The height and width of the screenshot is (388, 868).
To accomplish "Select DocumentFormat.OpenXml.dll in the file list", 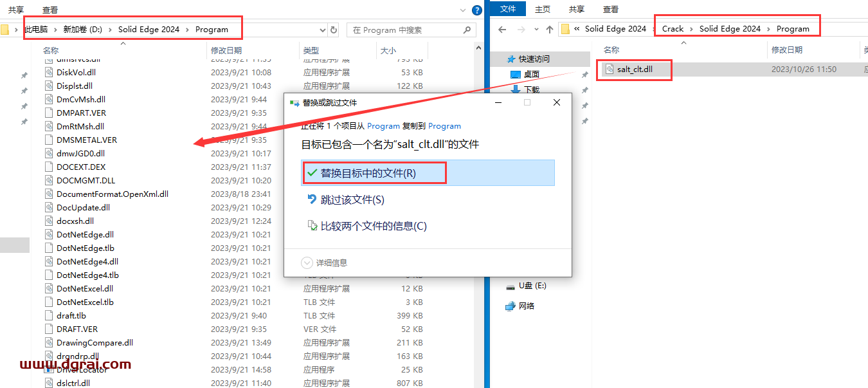I will [113, 194].
